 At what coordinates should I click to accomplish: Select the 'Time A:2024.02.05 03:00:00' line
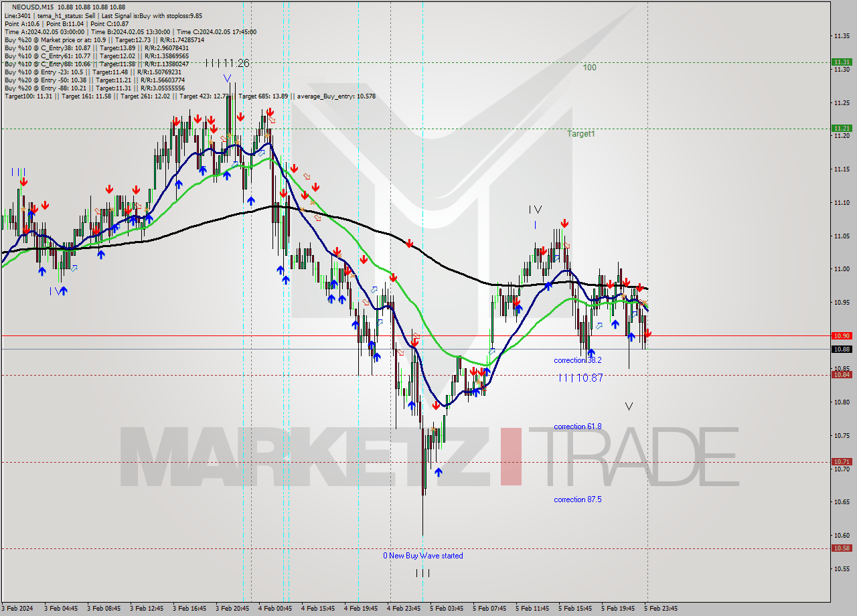130,31
